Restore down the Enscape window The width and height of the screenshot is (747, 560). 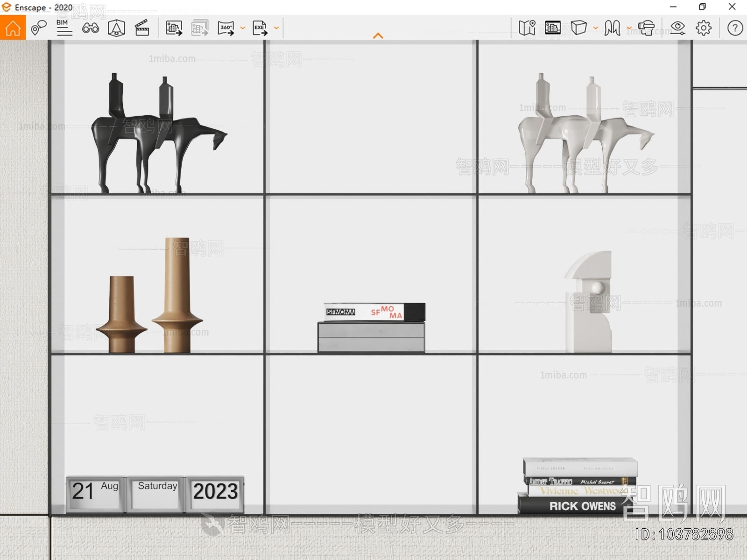(702, 7)
